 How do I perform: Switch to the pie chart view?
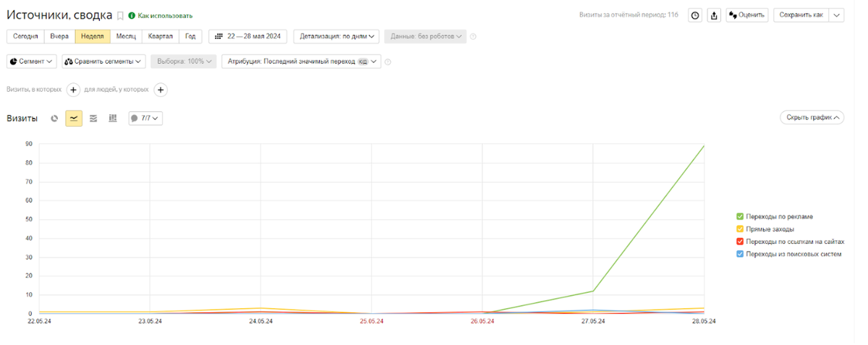coord(54,118)
